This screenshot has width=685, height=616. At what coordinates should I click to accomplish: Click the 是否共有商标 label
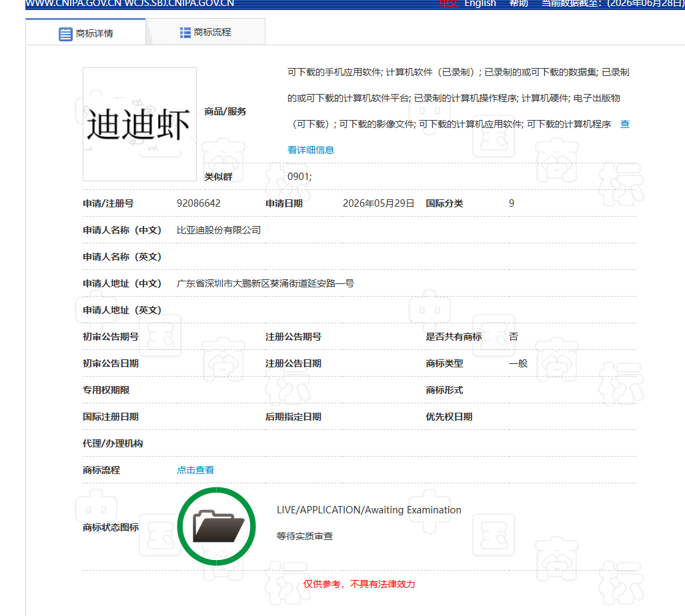[454, 337]
